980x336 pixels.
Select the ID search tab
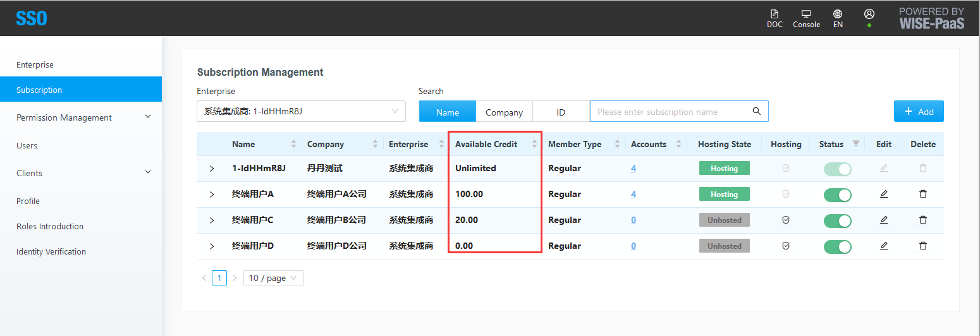point(561,112)
